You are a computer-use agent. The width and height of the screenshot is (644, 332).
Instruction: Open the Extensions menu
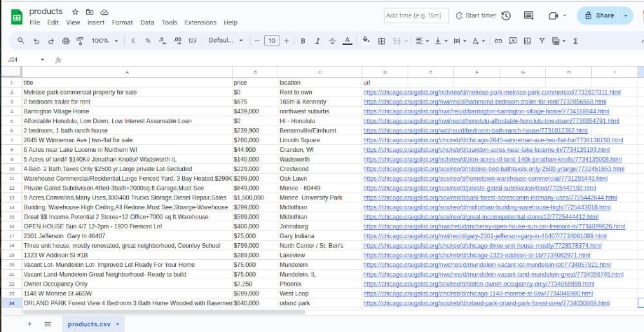200,23
